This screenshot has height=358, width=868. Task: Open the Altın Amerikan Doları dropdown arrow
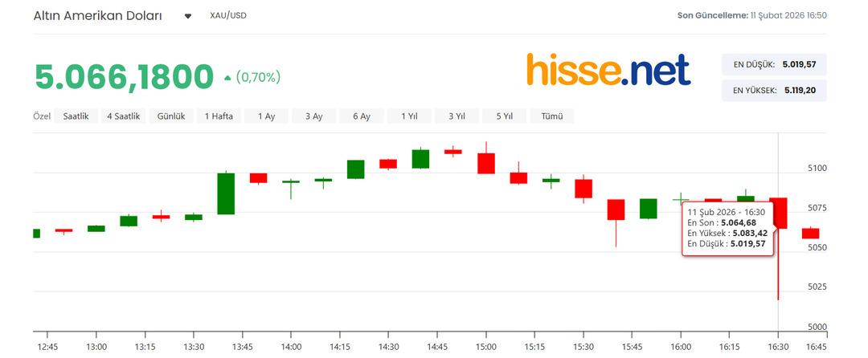pyautogui.click(x=188, y=16)
